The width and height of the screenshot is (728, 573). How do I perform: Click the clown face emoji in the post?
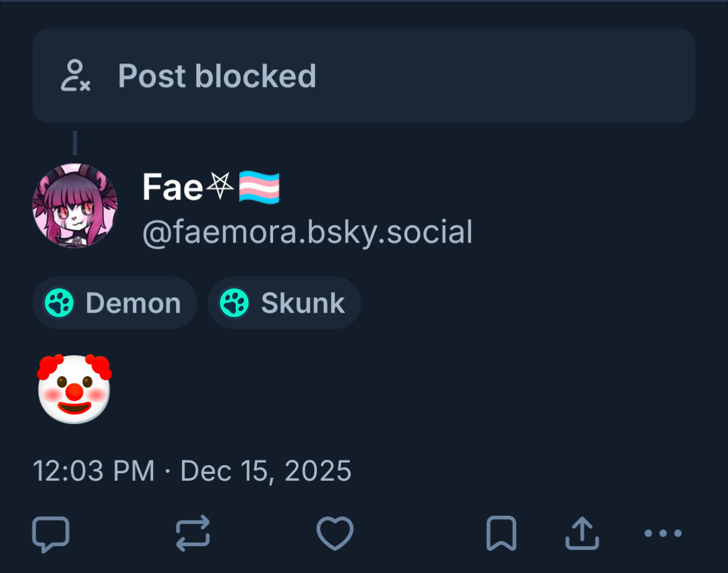(74, 389)
